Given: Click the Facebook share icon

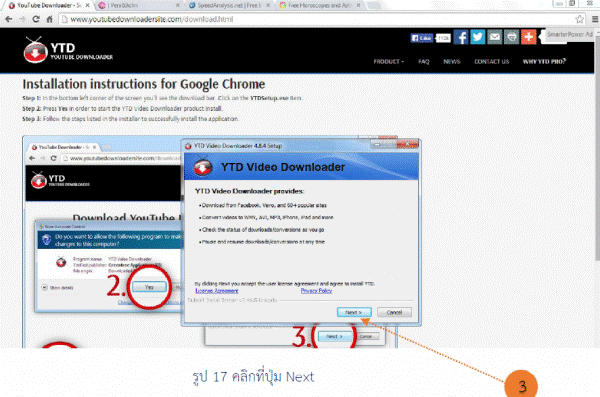Looking at the screenshot, I should [x=461, y=37].
